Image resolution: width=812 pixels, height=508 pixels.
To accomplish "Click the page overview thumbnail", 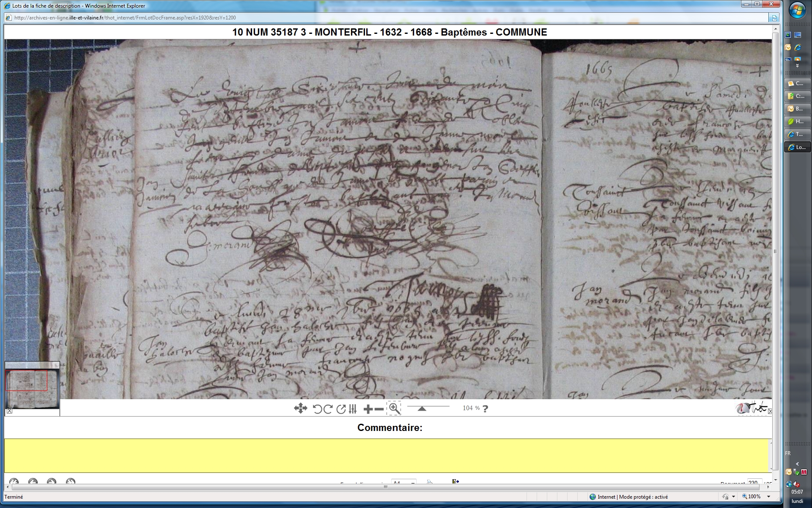I will coord(32,389).
